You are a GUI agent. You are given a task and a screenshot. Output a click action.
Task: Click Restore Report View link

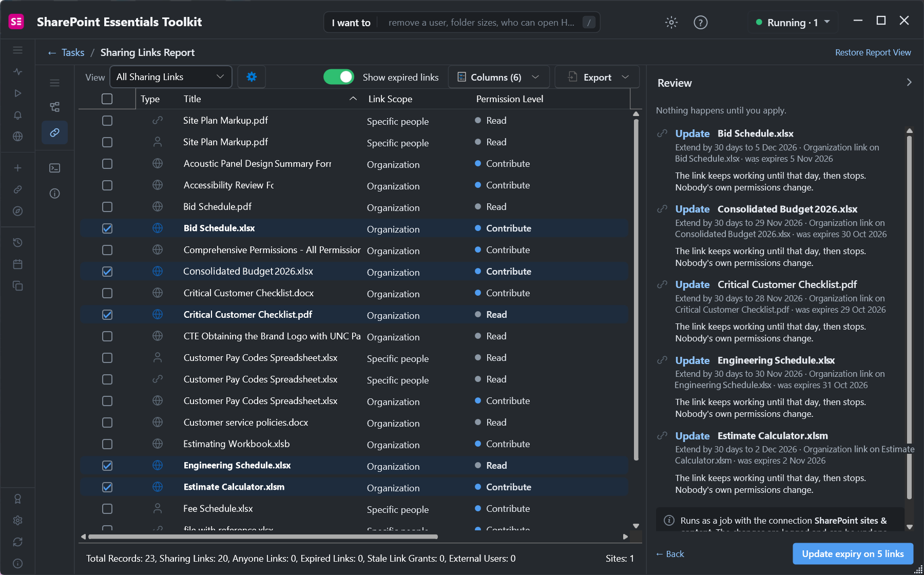(873, 52)
